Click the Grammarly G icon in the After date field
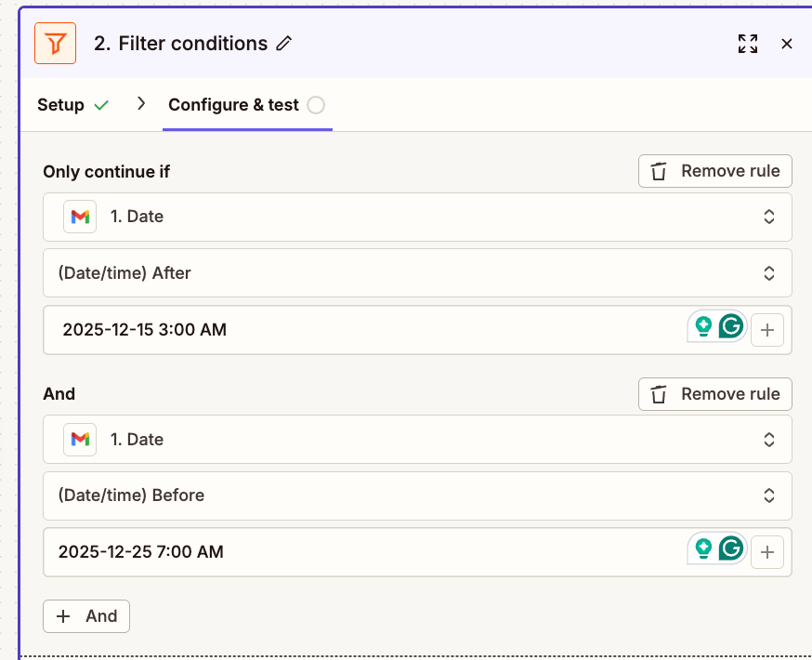The height and width of the screenshot is (660, 812). tap(731, 327)
